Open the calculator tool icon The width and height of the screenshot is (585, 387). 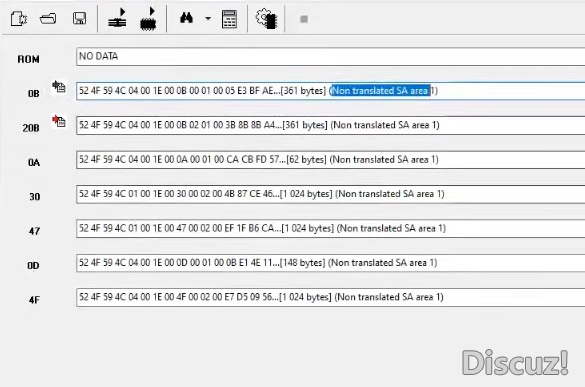(x=229, y=19)
